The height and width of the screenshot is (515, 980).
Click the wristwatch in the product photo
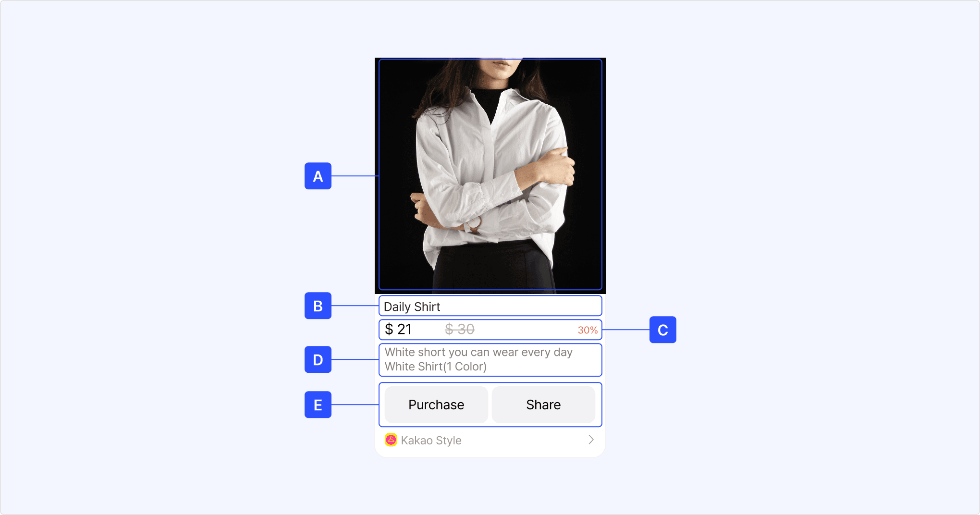[473, 224]
